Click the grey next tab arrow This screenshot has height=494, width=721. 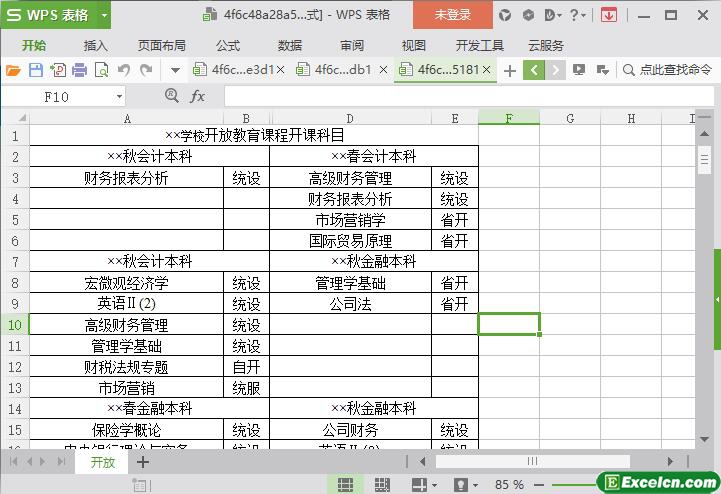point(555,70)
